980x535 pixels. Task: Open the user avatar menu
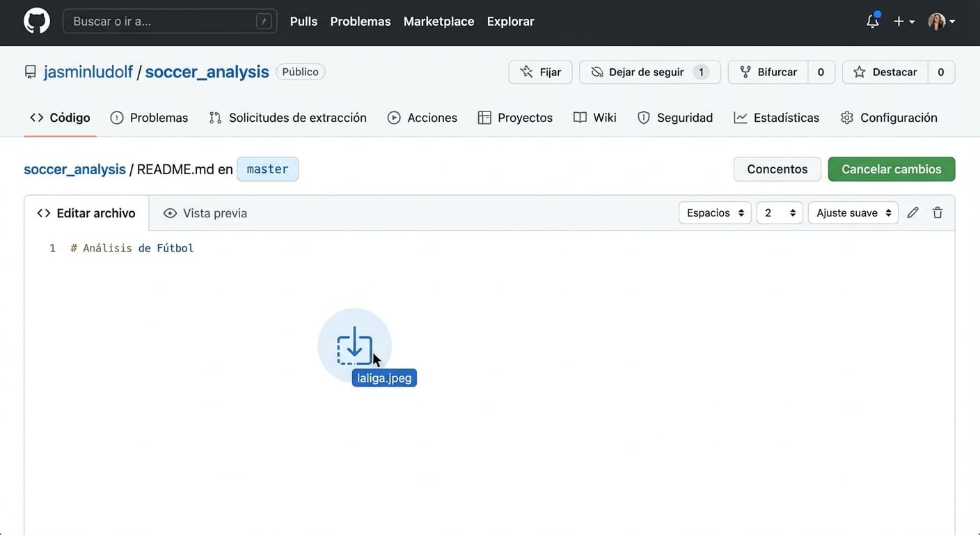(942, 22)
